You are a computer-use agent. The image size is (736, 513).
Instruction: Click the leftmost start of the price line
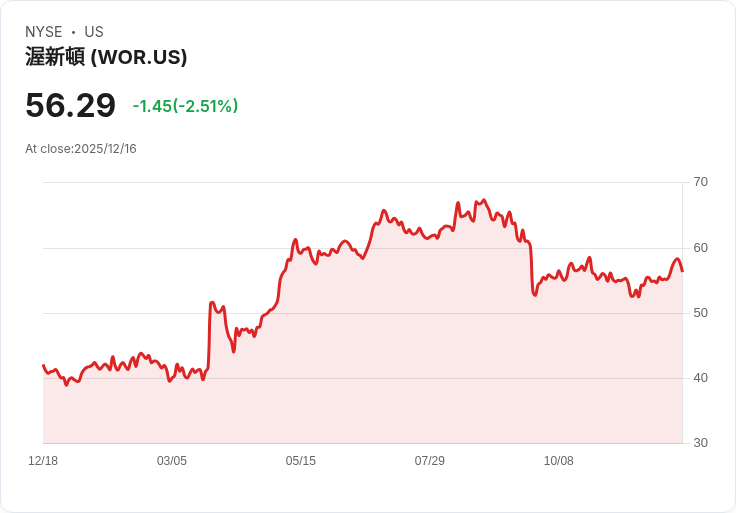coord(43,365)
